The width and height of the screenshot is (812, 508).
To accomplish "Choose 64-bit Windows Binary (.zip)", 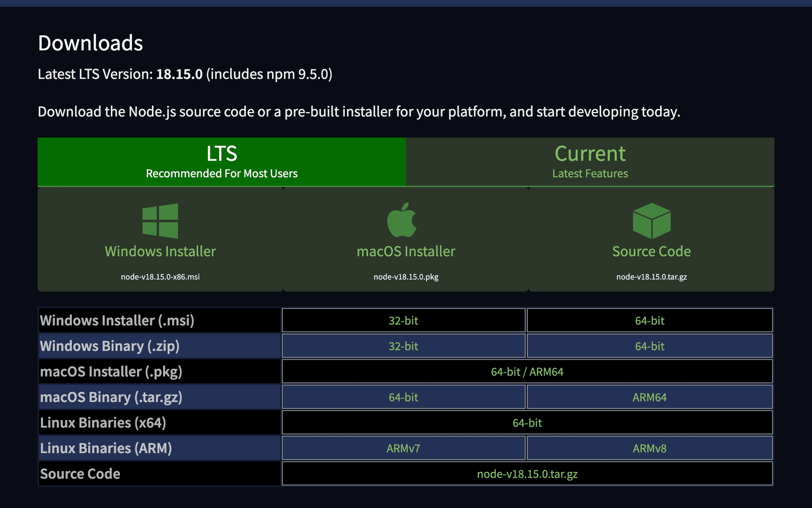I will (650, 346).
